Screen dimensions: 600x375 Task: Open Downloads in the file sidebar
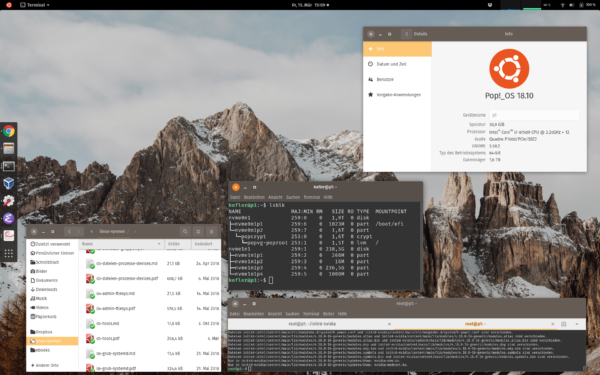coord(52,289)
